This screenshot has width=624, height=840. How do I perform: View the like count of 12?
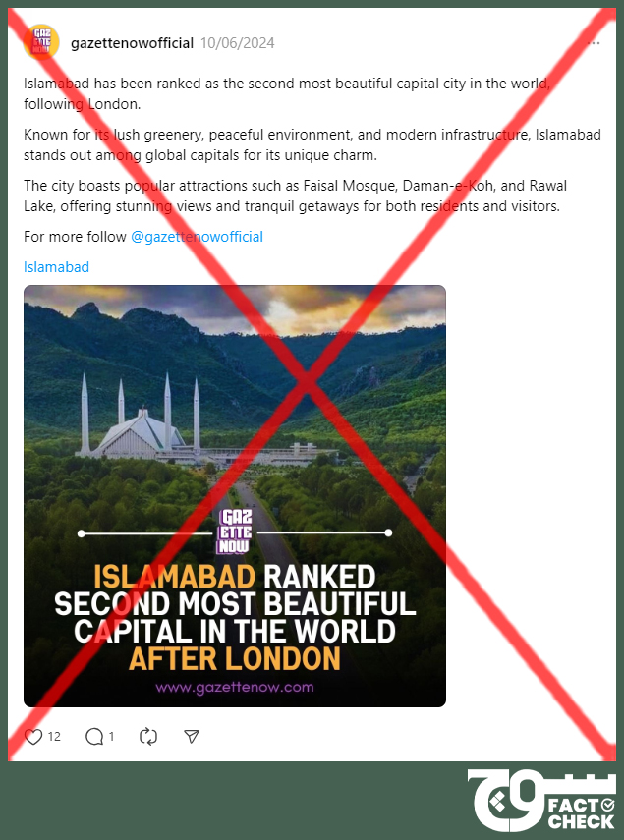coord(54,737)
